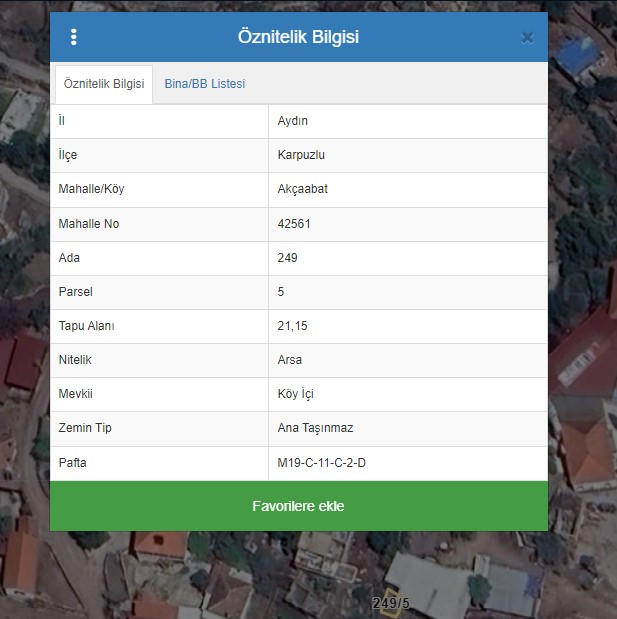Viewport: 617px width, 619px height.
Task: Click the Zemin Tip row label
Action: click(83, 428)
